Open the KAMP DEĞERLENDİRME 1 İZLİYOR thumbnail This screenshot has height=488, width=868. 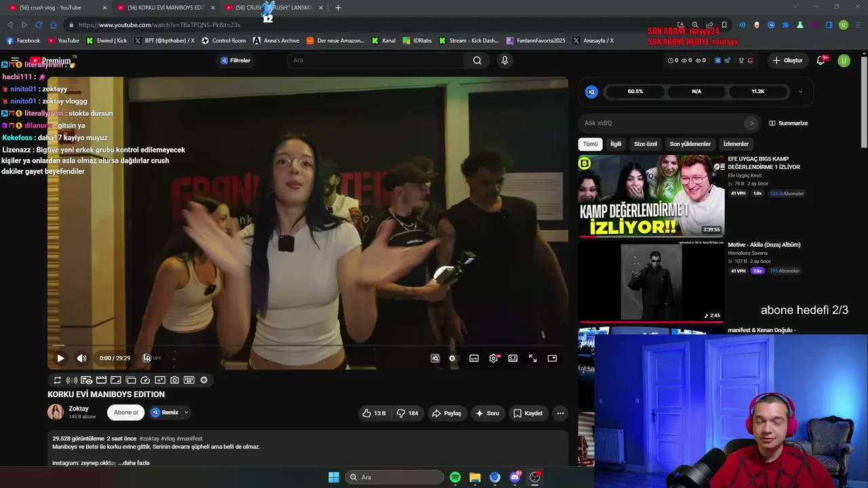[651, 196]
